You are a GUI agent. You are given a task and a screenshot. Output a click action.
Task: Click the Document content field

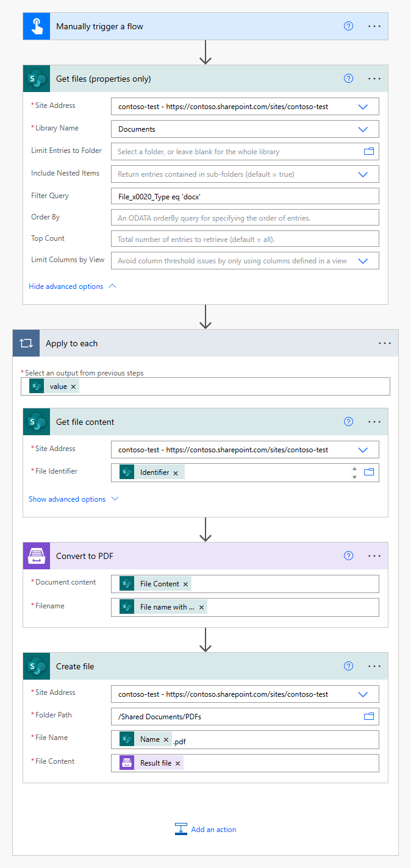[x=245, y=584]
